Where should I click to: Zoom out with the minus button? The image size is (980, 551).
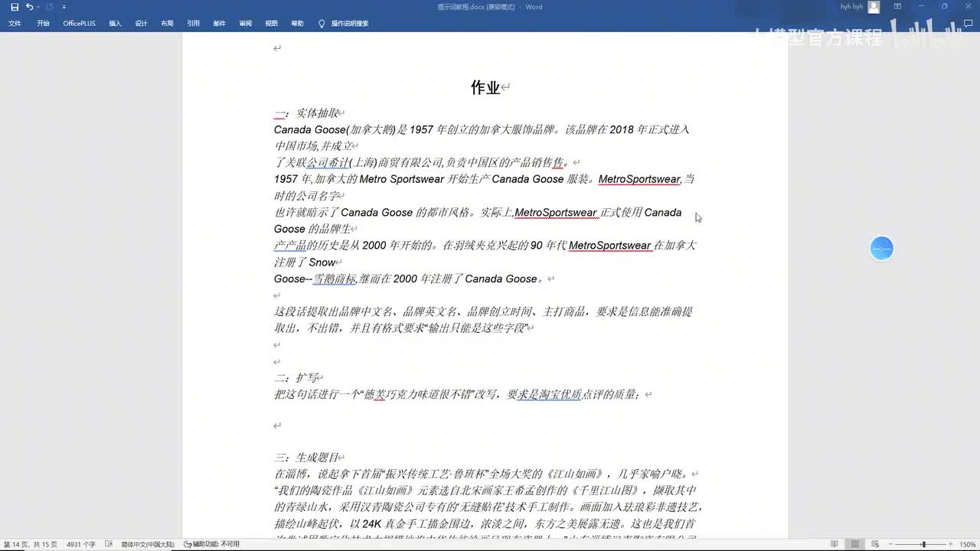(x=890, y=544)
